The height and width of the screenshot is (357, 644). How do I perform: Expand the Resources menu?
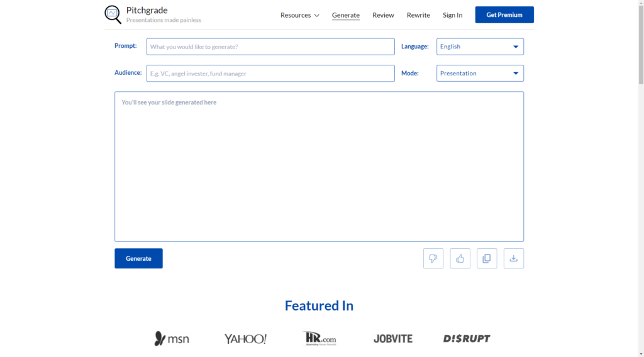point(299,15)
